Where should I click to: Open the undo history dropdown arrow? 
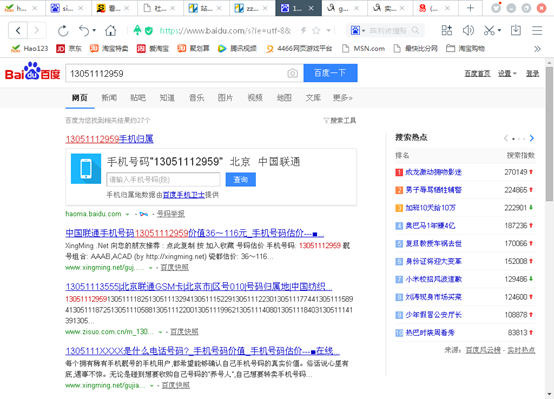94,30
